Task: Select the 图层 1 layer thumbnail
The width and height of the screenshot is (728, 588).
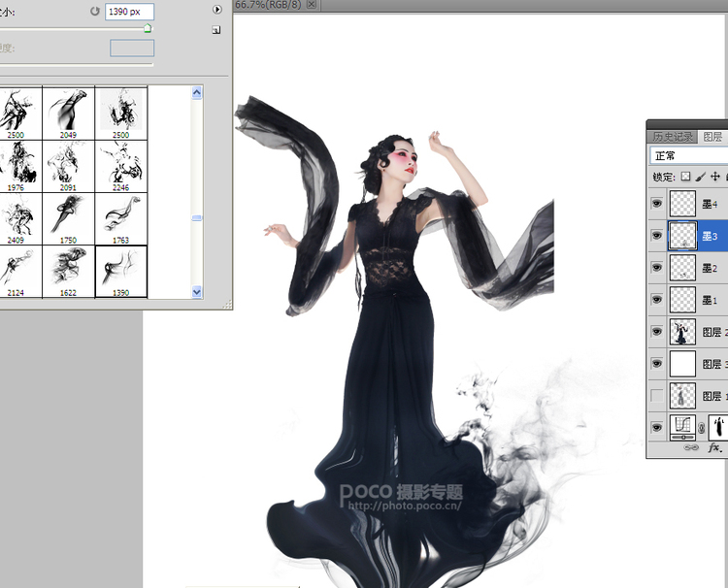Action: point(682,396)
